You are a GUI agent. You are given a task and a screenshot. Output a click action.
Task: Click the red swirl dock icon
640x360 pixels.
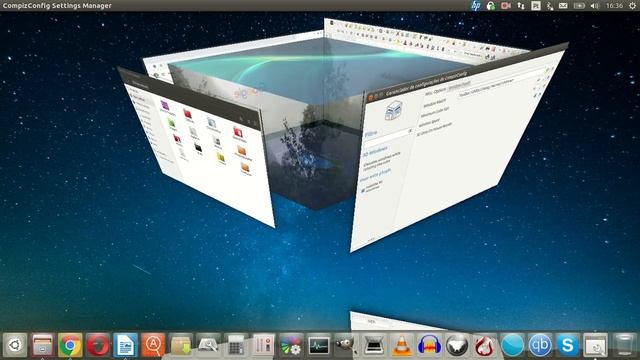point(484,345)
